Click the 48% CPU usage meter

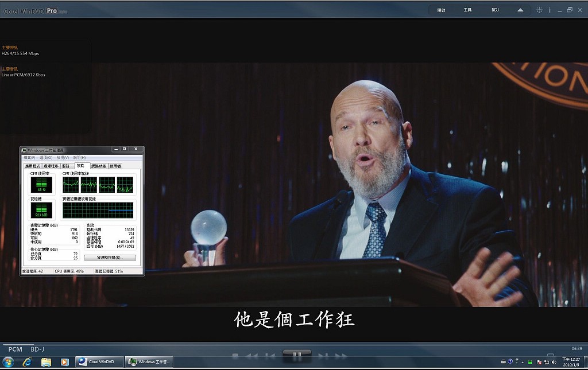[x=41, y=185]
